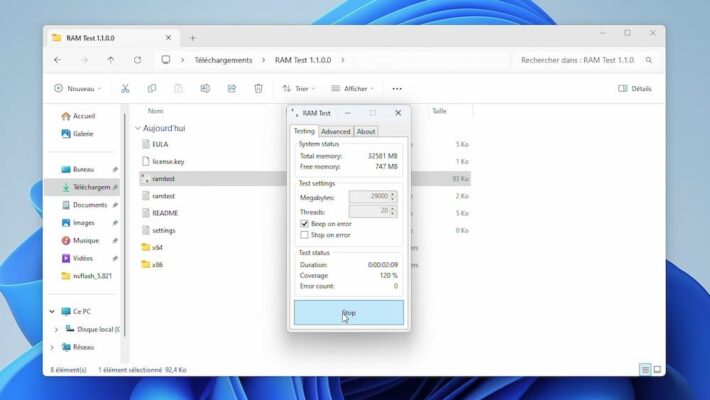
Task: Collapse the Aujourd'hui group
Action: pyautogui.click(x=138, y=128)
